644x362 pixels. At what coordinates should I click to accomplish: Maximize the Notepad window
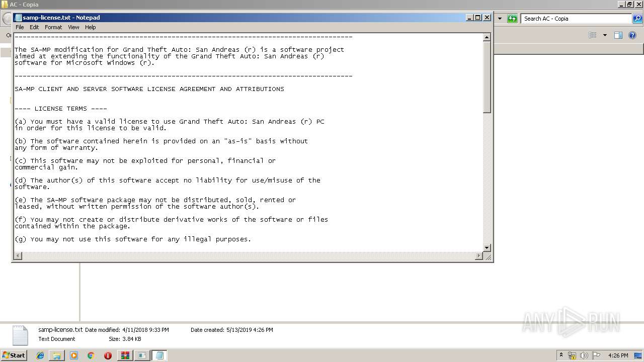pos(478,18)
